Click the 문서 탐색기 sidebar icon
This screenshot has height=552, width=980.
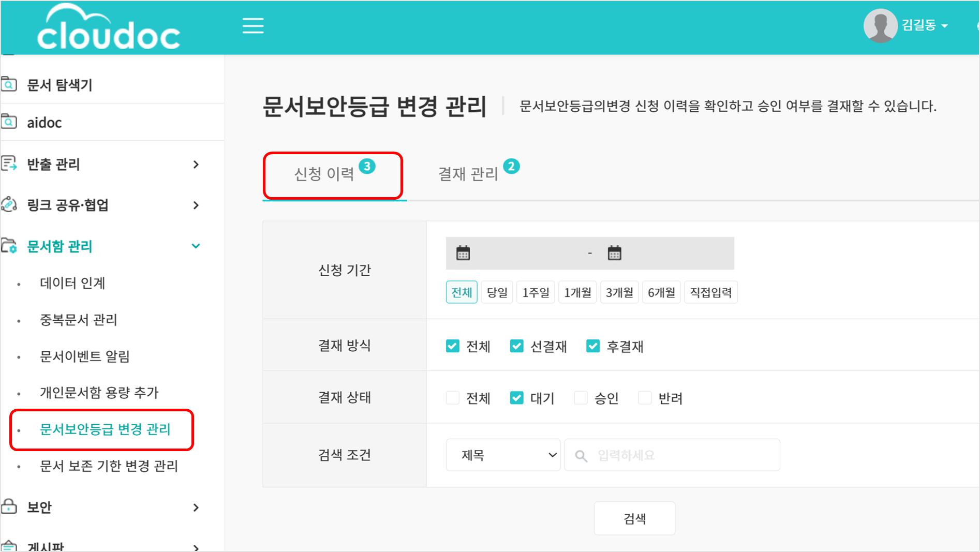9,84
